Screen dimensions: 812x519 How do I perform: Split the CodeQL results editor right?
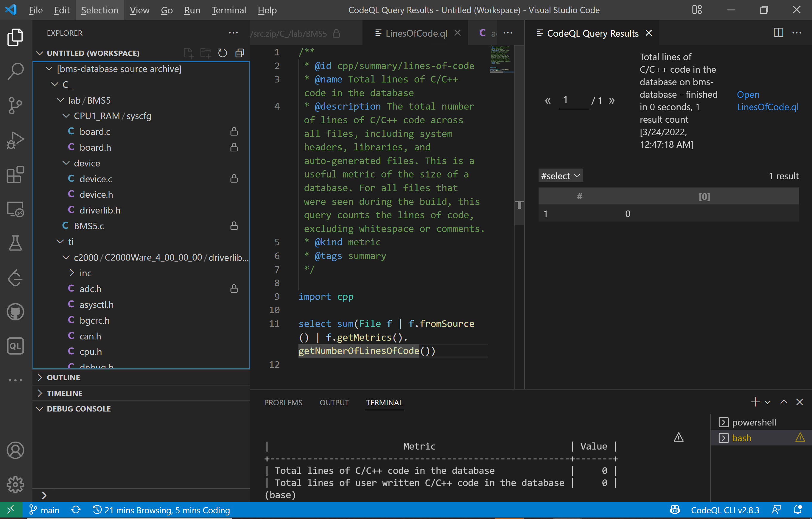[x=778, y=33]
